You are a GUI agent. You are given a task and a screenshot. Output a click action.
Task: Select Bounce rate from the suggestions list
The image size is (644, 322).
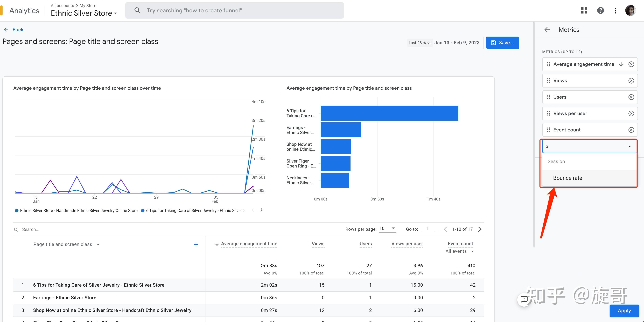(x=568, y=178)
